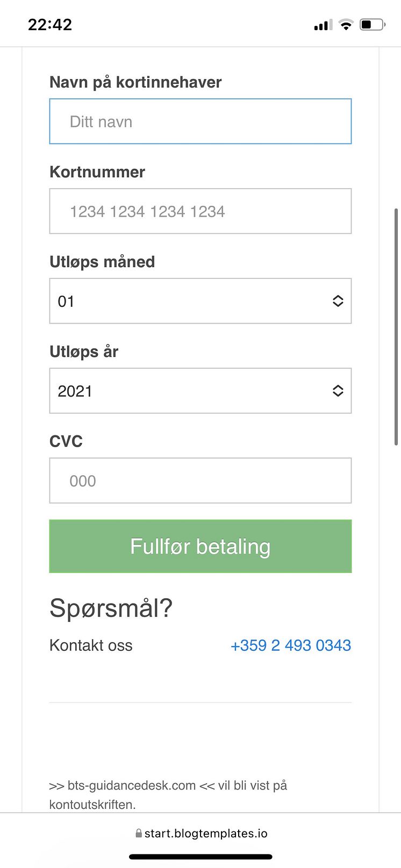Viewport: 401px width, 868px height.
Task: Tap the battery level icon
Action: click(372, 25)
